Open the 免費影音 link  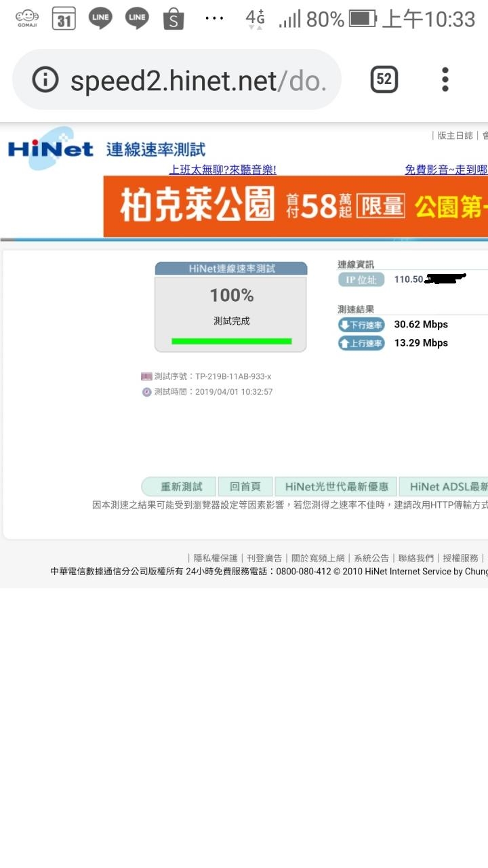(446, 170)
